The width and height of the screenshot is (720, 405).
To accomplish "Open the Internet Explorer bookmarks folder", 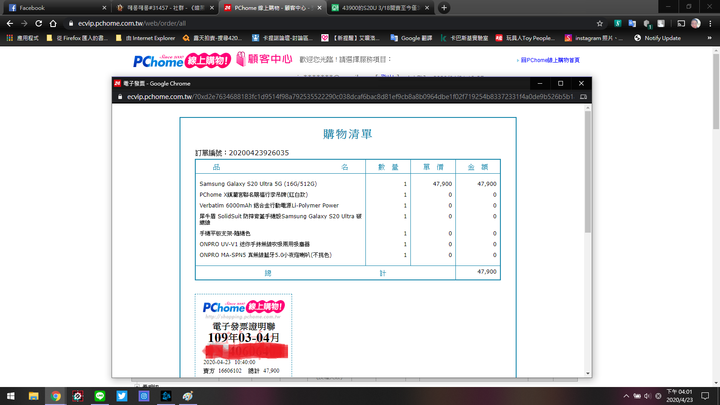I will click(146, 38).
